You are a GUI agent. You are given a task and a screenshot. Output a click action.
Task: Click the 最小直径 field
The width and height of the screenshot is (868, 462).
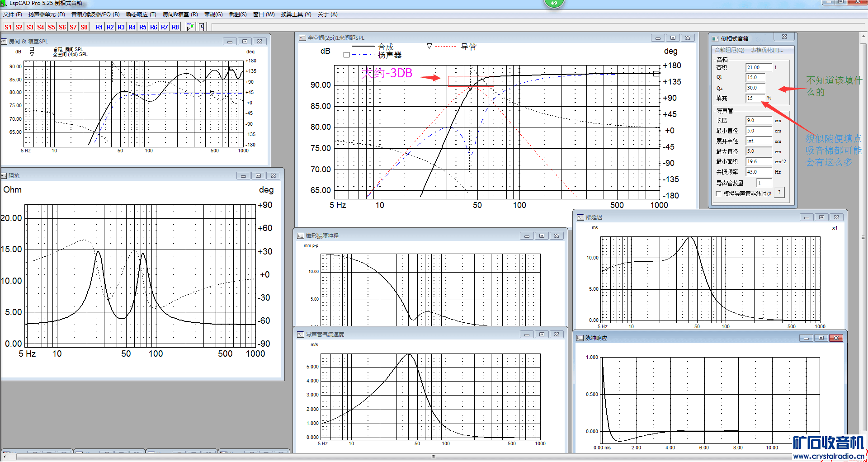tap(759, 131)
